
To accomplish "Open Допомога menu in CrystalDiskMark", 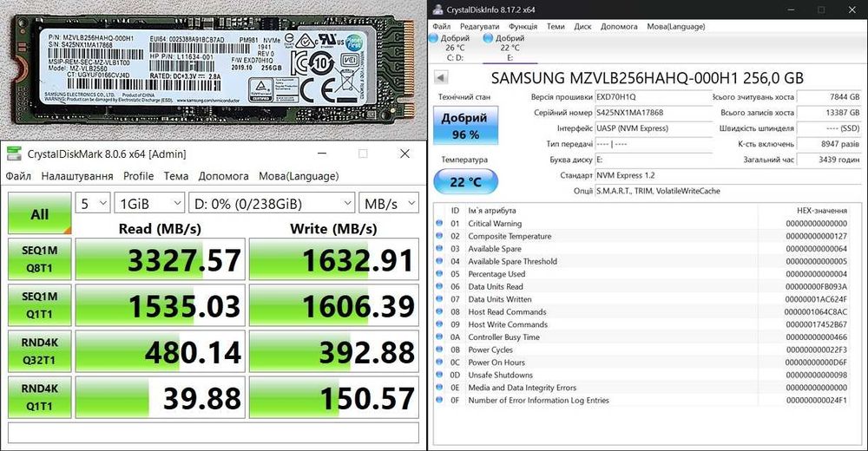I will click(224, 176).
